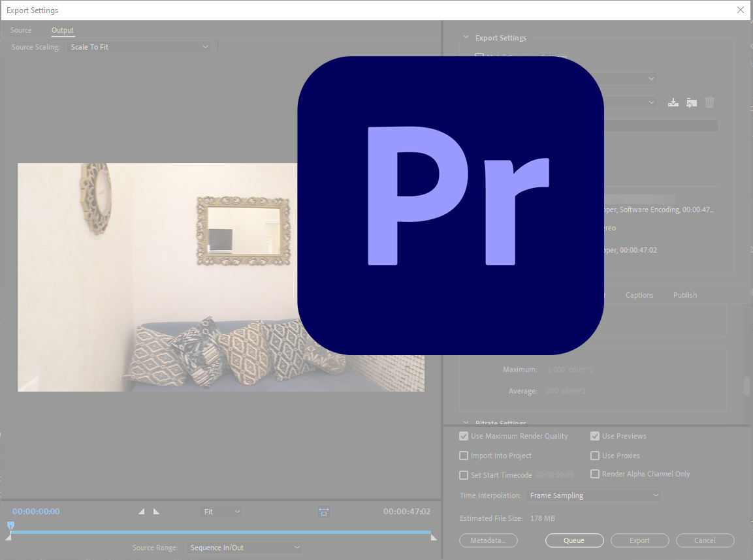Click the current timecode 00:00:00:00
The width and height of the screenshot is (753, 560).
coord(36,512)
